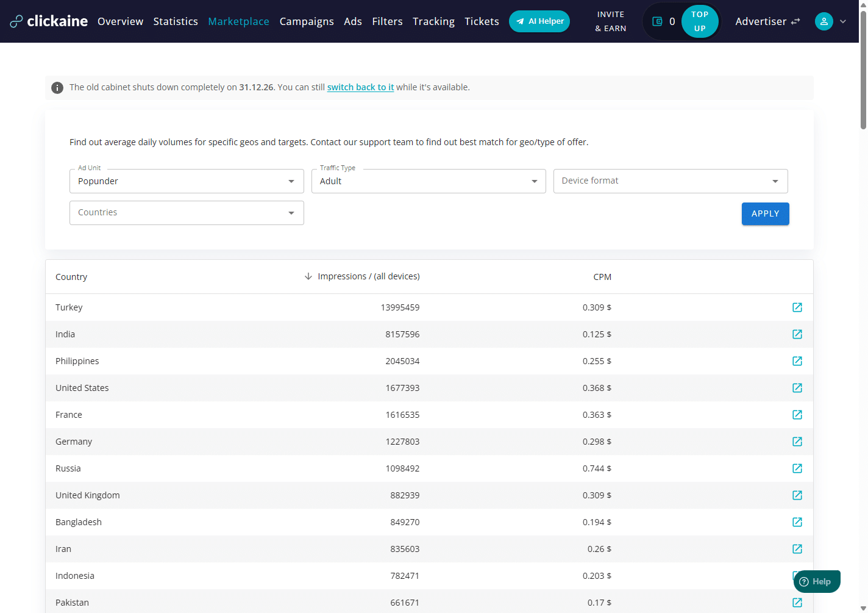The height and width of the screenshot is (613, 868).
Task: Click the United Kingdom impressions 882939
Action: (405, 495)
